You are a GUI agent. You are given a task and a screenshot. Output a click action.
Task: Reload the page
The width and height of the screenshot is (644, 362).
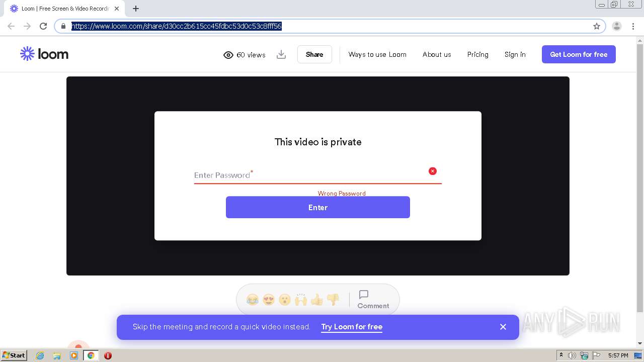43,26
